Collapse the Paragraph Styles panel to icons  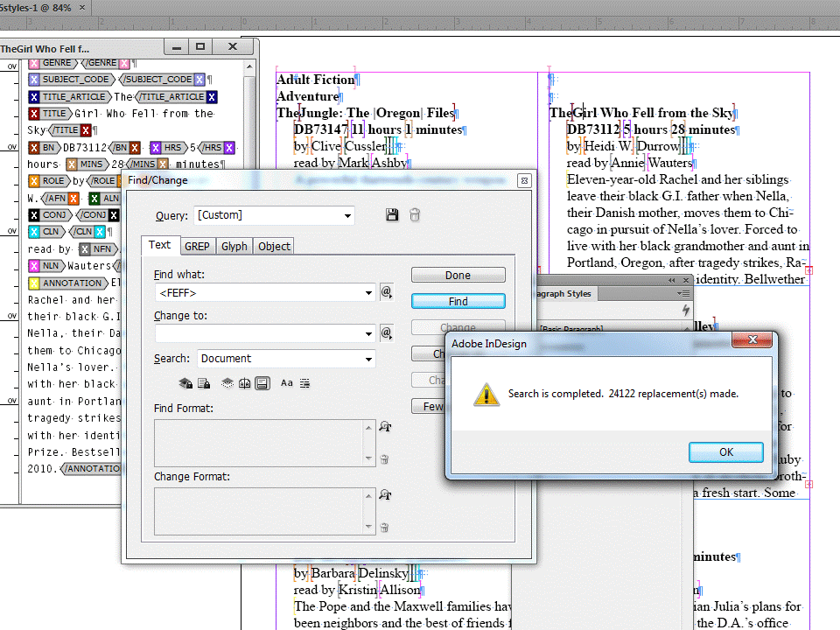[x=672, y=280]
